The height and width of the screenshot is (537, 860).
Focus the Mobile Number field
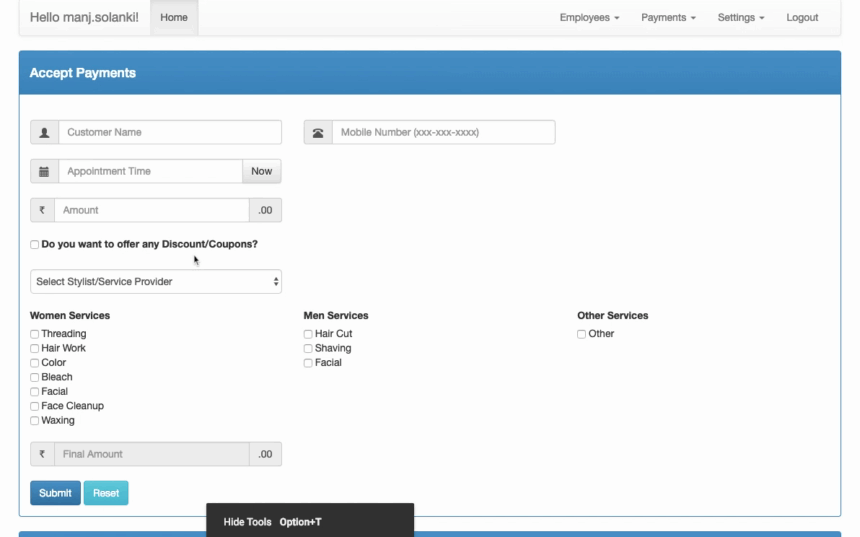[x=444, y=132]
